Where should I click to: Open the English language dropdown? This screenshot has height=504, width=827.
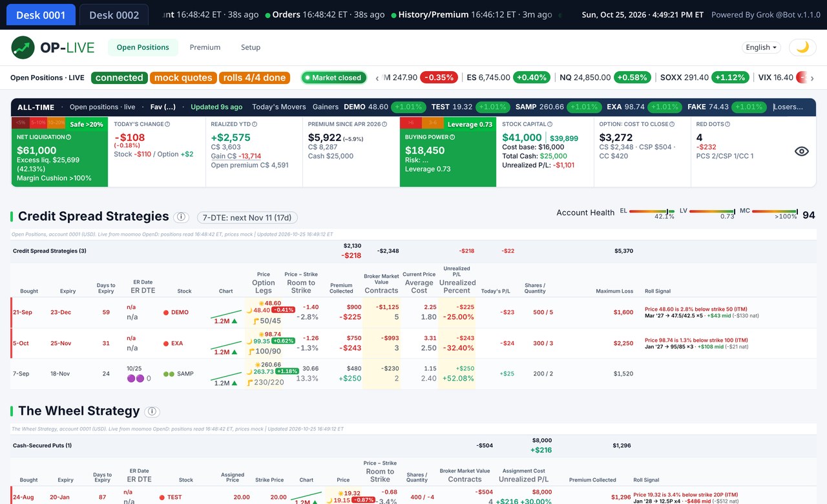pyautogui.click(x=762, y=47)
